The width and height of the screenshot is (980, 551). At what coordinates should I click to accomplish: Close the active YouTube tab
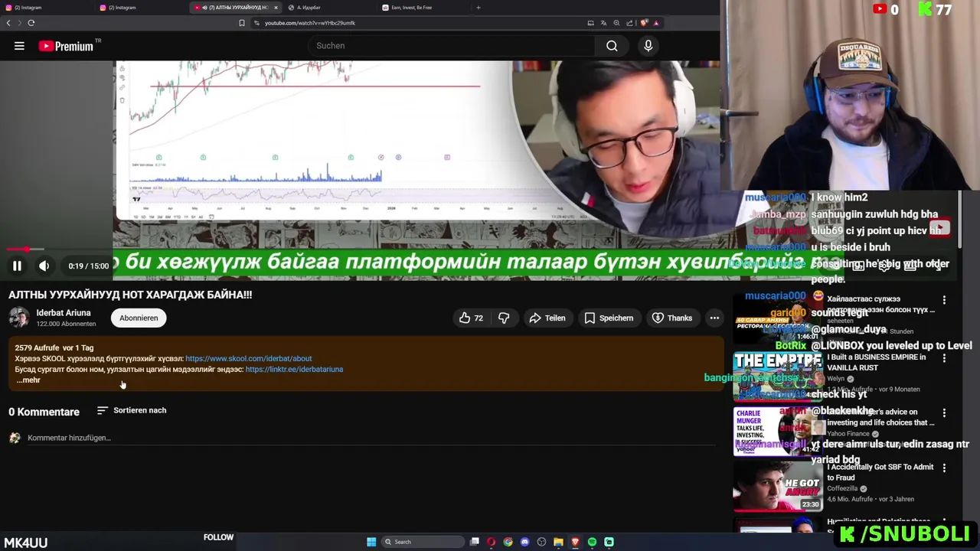tap(276, 8)
